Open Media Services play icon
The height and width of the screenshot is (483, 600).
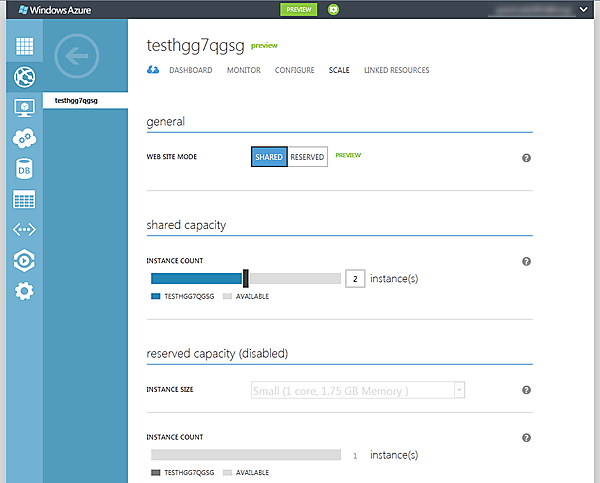click(x=24, y=261)
